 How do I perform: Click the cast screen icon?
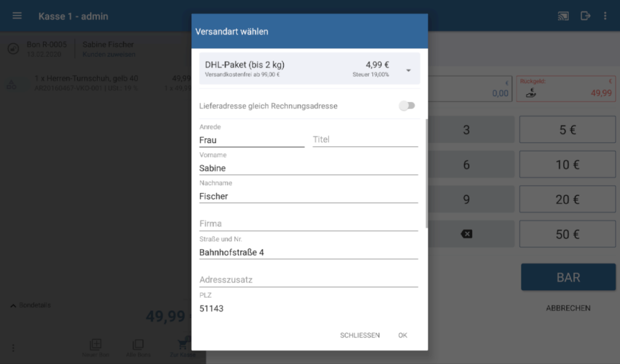[563, 16]
